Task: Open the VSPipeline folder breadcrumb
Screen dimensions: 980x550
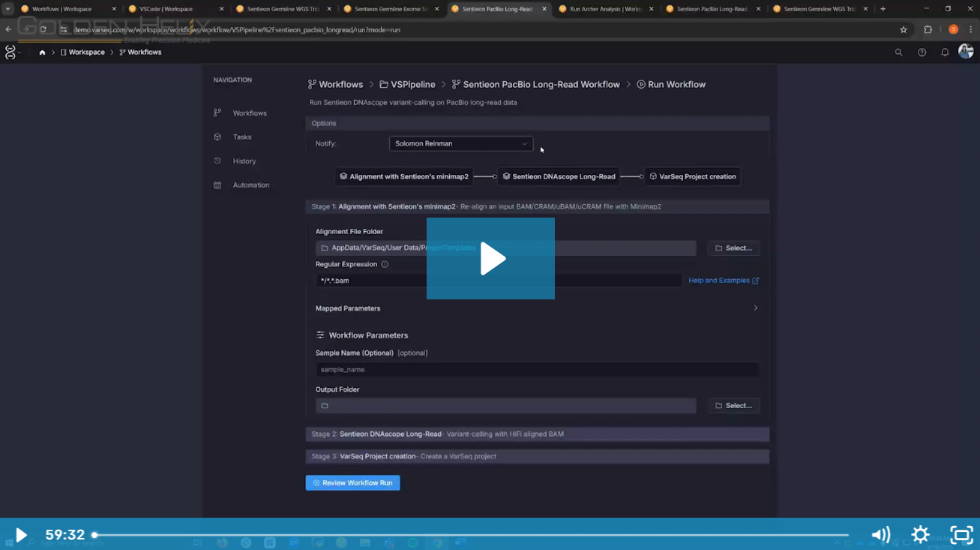Action: point(407,85)
